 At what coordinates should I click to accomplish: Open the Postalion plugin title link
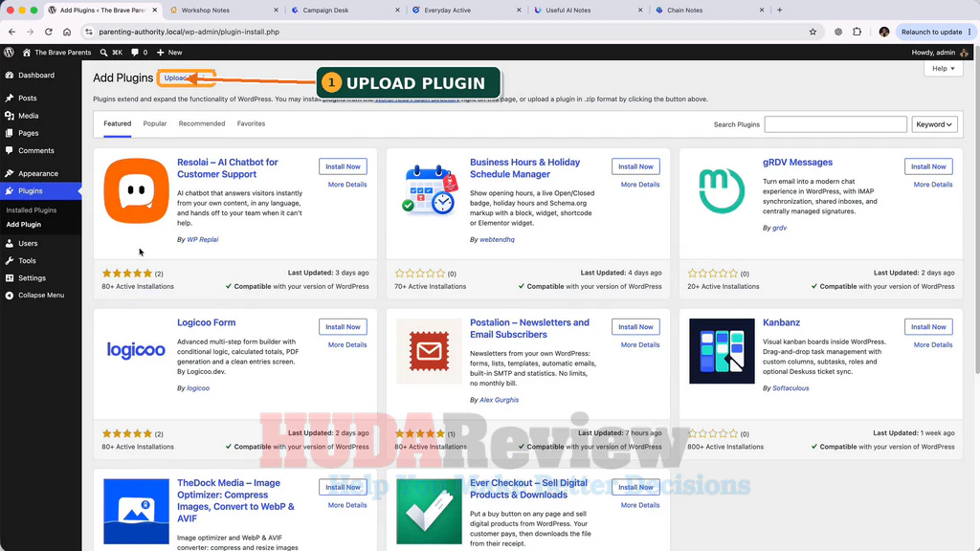[x=529, y=329]
